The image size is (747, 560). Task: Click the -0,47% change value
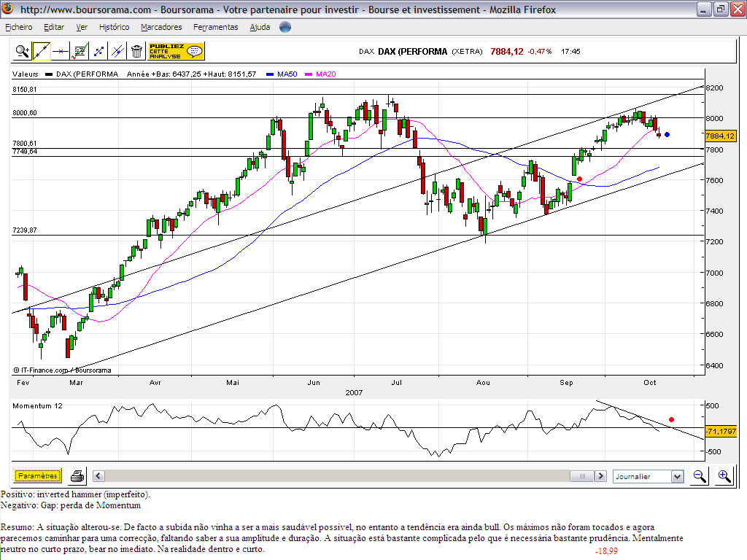click(540, 52)
